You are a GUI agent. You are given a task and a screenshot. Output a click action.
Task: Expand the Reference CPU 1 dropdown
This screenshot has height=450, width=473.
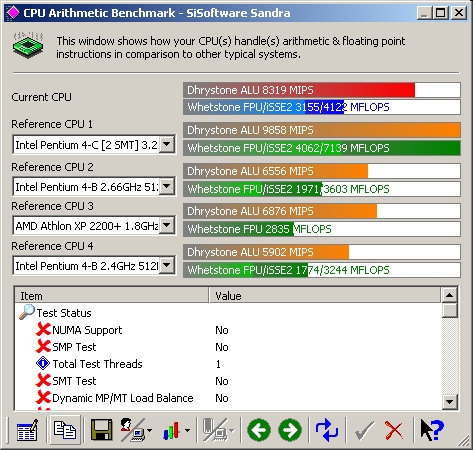(167, 144)
